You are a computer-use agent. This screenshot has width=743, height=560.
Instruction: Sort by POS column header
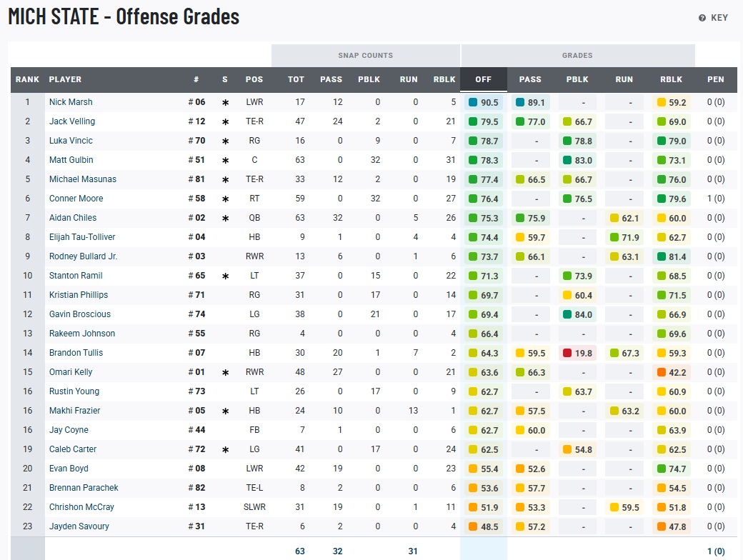pos(254,79)
